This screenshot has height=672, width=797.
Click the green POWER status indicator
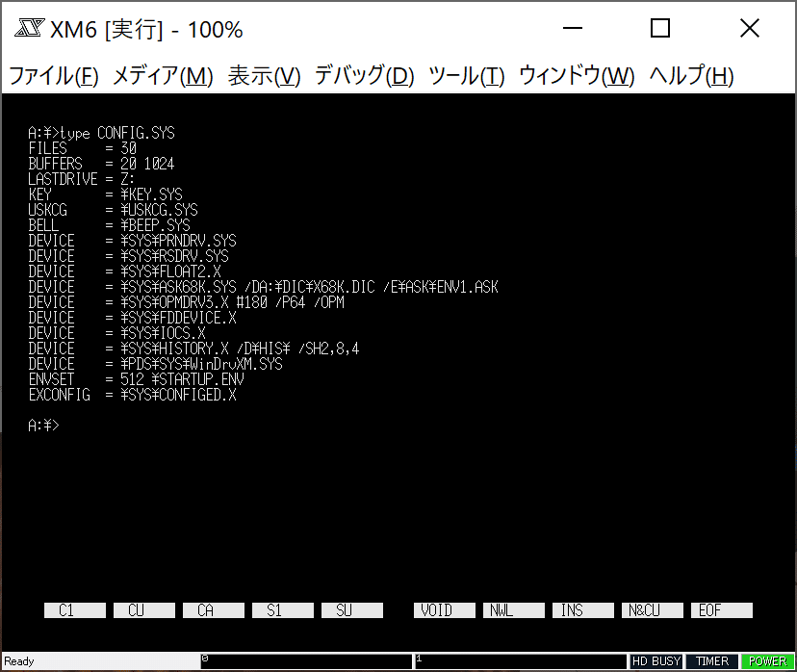(767, 661)
